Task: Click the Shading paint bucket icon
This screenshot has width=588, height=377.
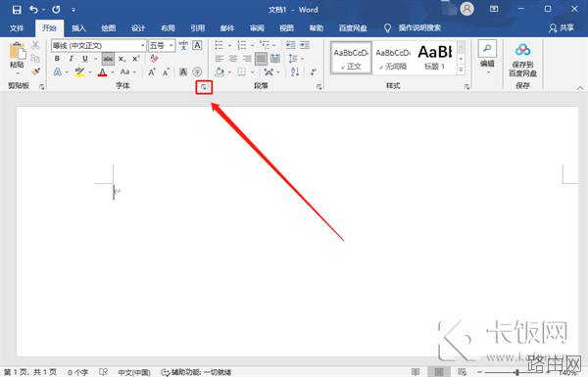Action: click(220, 71)
